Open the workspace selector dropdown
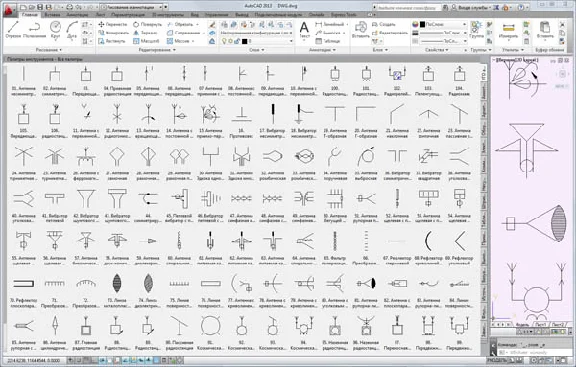 point(132,7)
